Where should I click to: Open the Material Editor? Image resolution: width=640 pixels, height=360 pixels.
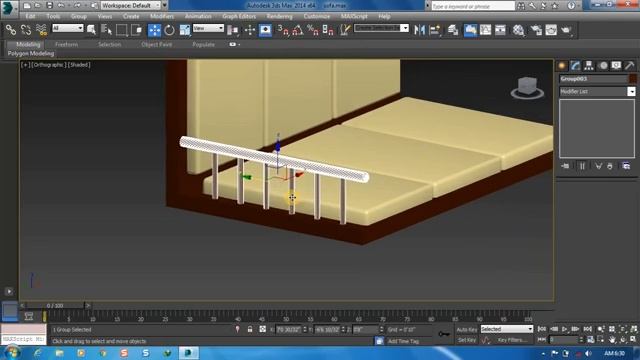coord(518,30)
